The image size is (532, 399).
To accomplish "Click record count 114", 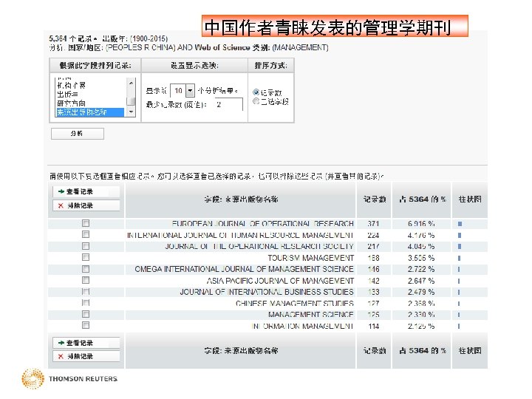I will click(x=373, y=326).
